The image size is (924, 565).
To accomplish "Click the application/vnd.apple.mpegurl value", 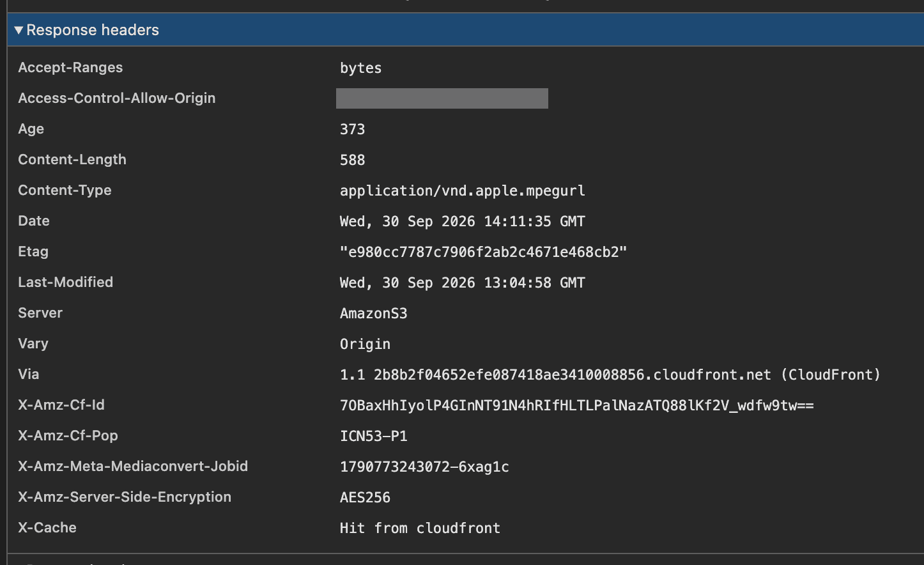I will click(463, 190).
